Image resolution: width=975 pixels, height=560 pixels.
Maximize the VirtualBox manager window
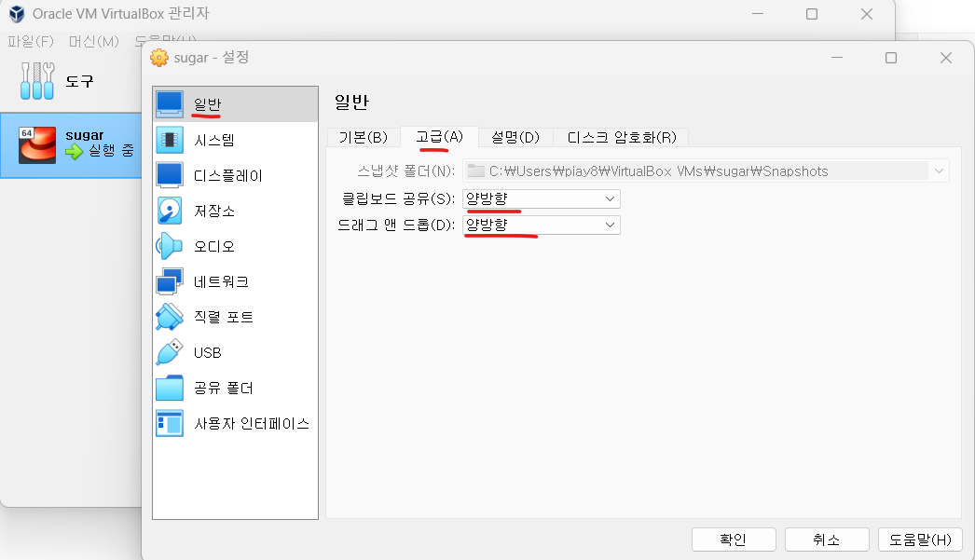tap(812, 14)
